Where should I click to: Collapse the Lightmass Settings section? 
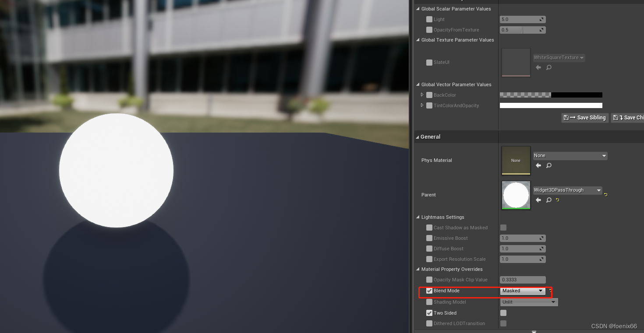pyautogui.click(x=418, y=217)
